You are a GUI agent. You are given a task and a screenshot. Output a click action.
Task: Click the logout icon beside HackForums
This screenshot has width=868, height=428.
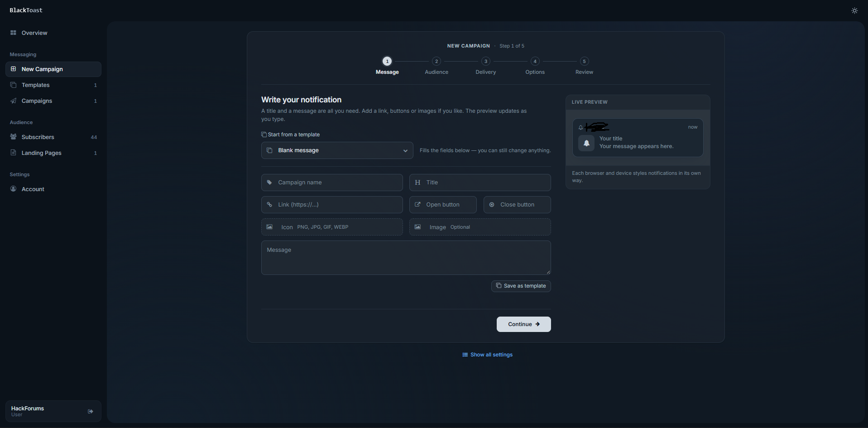point(91,411)
